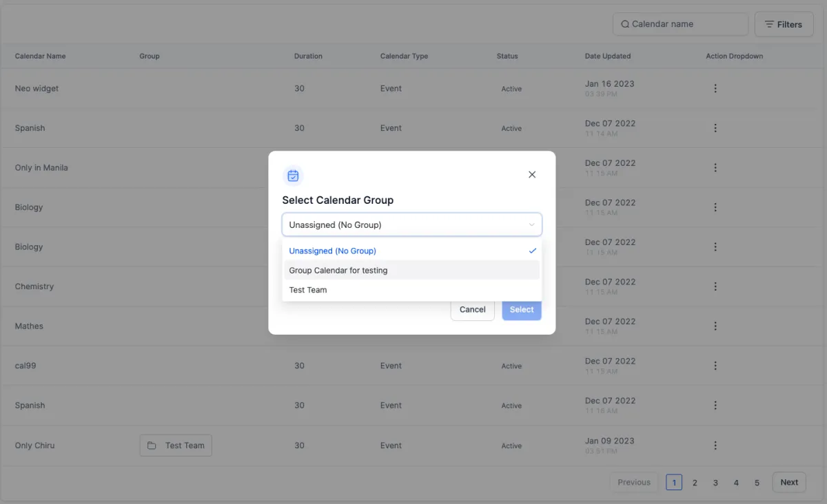Go to the Next page
Image resolution: width=827 pixels, height=504 pixels.
tap(789, 482)
